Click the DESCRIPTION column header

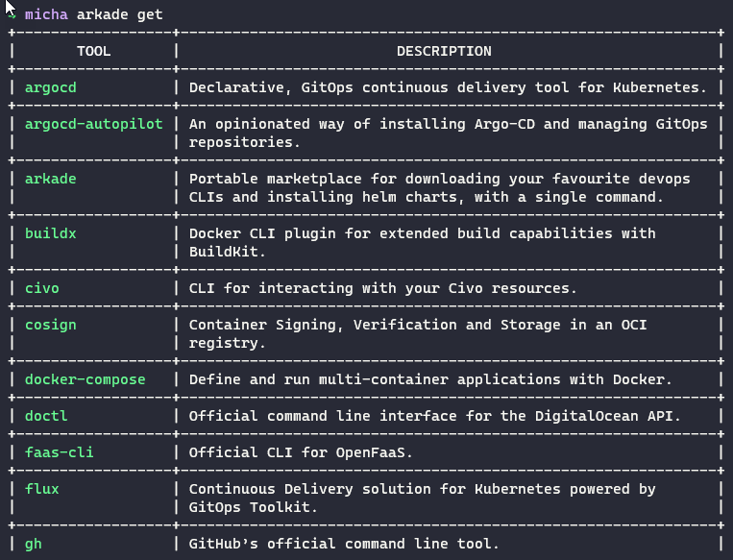(443, 51)
